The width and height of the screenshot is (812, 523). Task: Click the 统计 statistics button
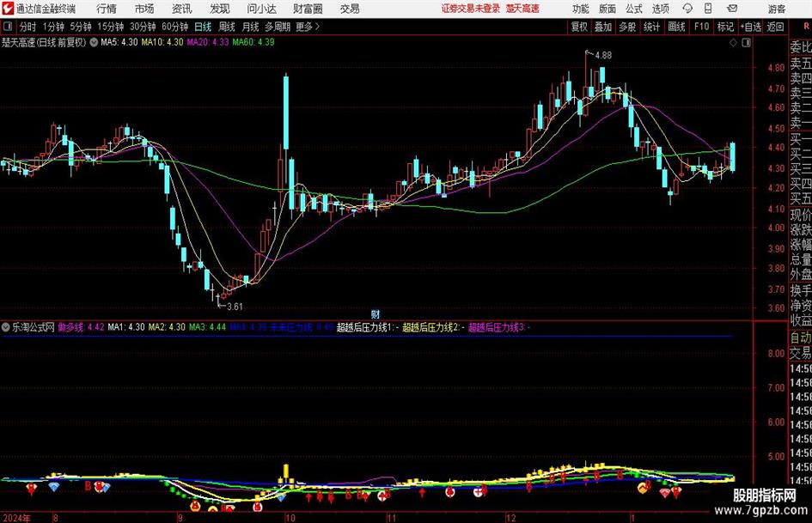click(x=652, y=27)
